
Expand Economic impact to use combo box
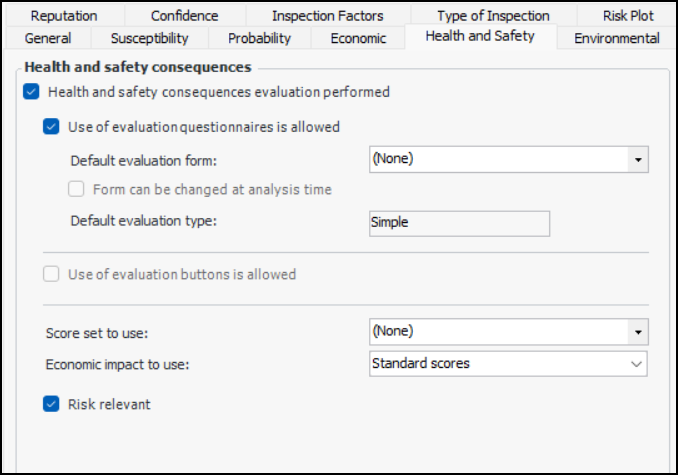click(x=636, y=364)
